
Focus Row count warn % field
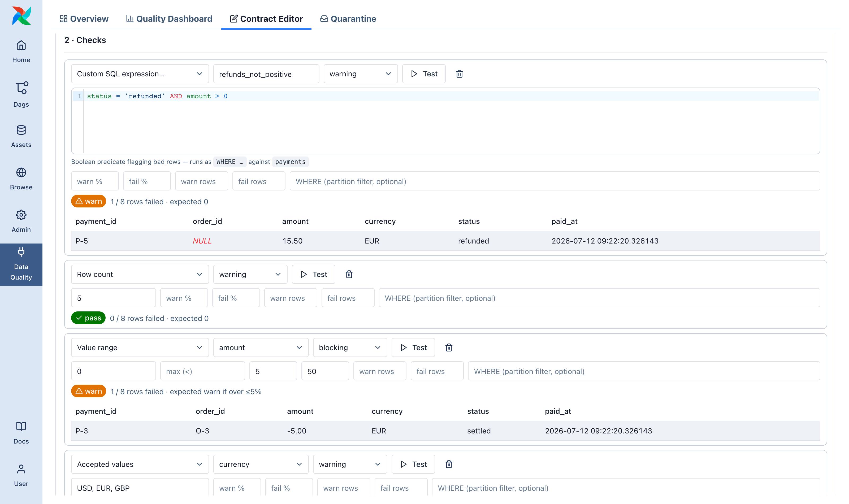tap(184, 298)
